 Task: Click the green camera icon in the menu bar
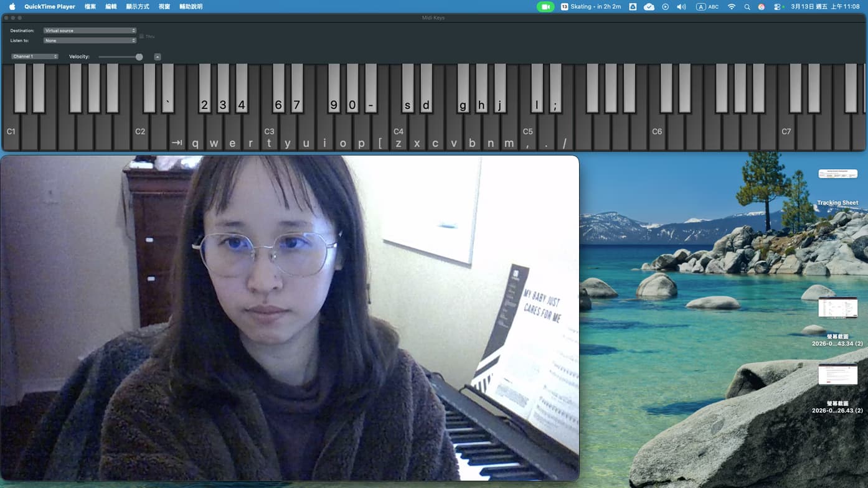click(544, 6)
